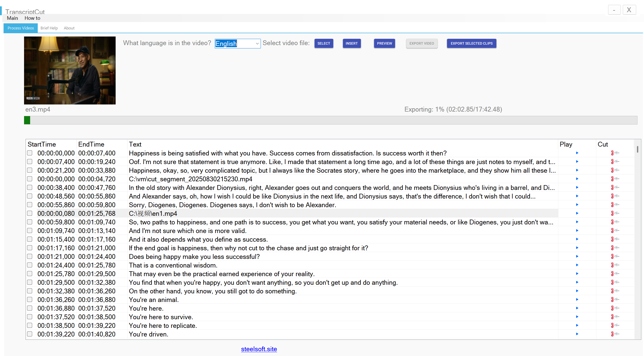Play 'Does being happy make you less successful?'
644x356 pixels.
click(x=577, y=256)
